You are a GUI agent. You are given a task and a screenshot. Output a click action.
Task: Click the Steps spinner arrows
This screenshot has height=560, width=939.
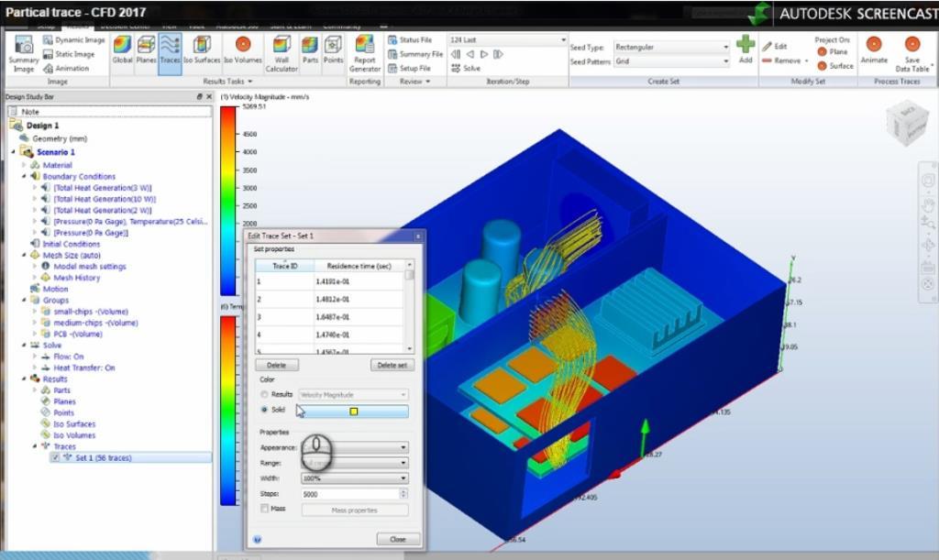tap(403, 494)
